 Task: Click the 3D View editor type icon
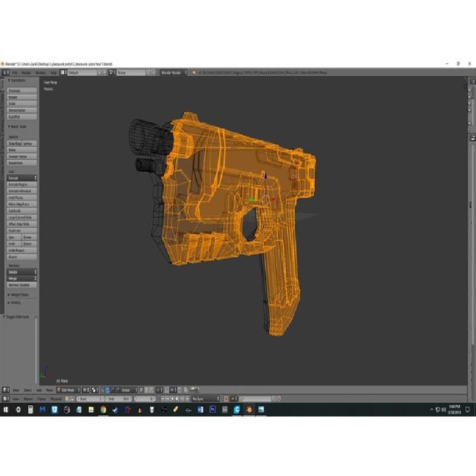6,390
